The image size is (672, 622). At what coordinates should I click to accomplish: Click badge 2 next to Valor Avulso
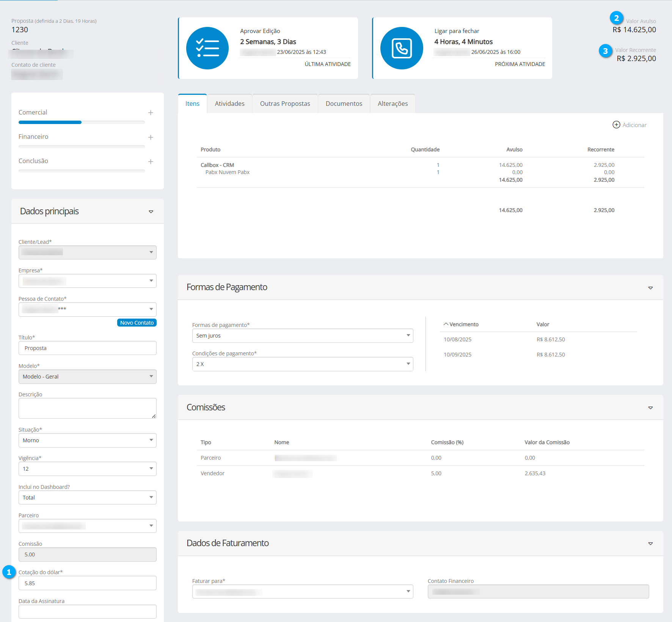(x=616, y=18)
